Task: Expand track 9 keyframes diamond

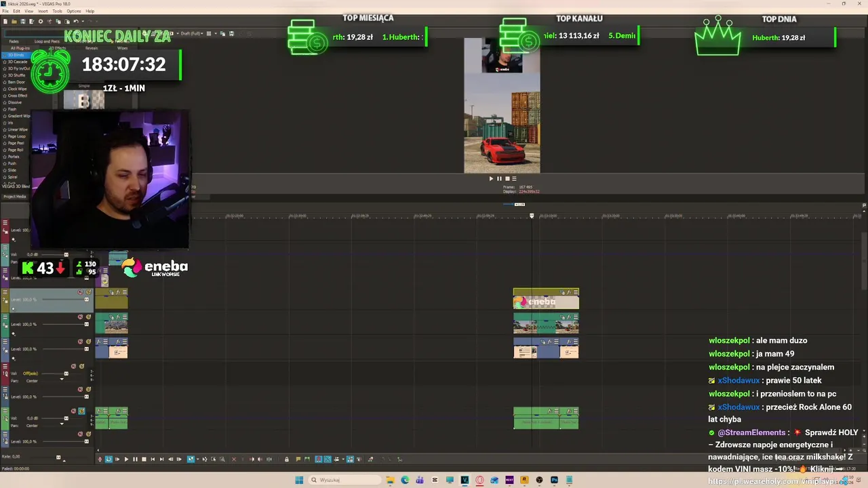Action: click(x=14, y=358)
